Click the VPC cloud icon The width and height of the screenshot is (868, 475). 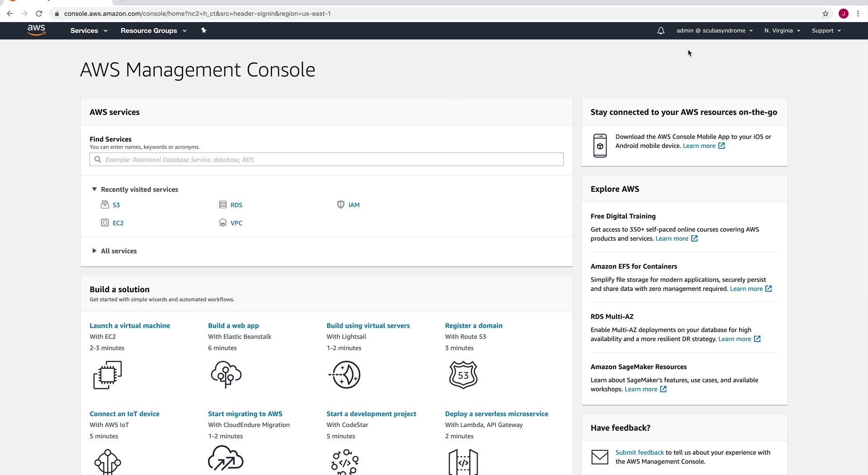tap(223, 223)
